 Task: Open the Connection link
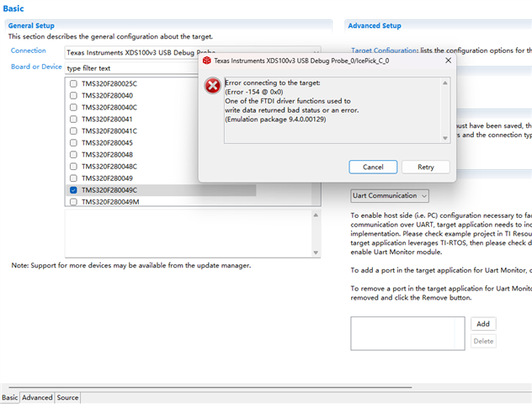28,50
